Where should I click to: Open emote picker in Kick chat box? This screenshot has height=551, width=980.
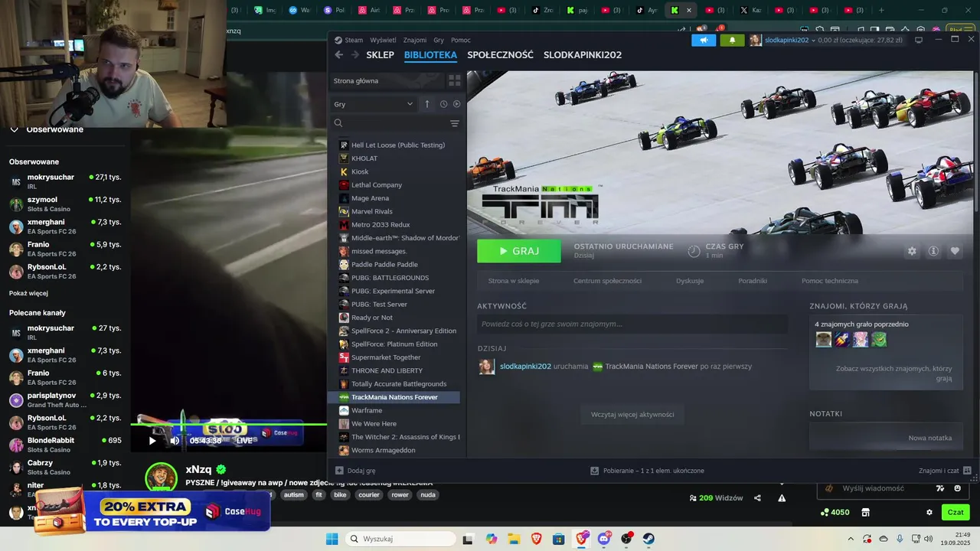[x=958, y=488]
